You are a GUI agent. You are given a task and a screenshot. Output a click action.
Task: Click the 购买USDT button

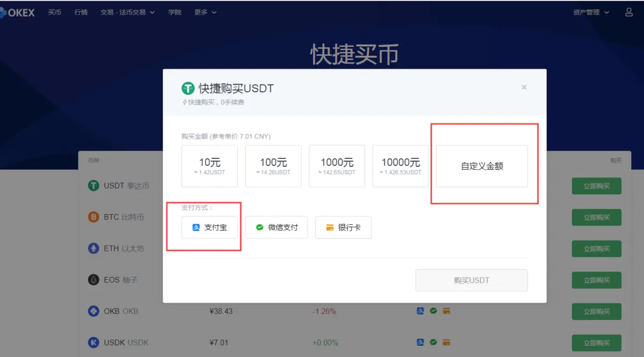(x=472, y=280)
